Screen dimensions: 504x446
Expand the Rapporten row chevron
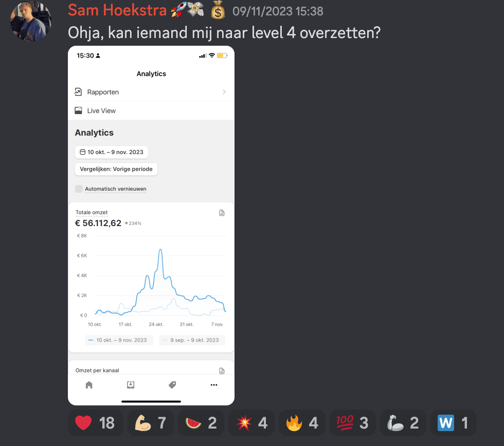(224, 92)
